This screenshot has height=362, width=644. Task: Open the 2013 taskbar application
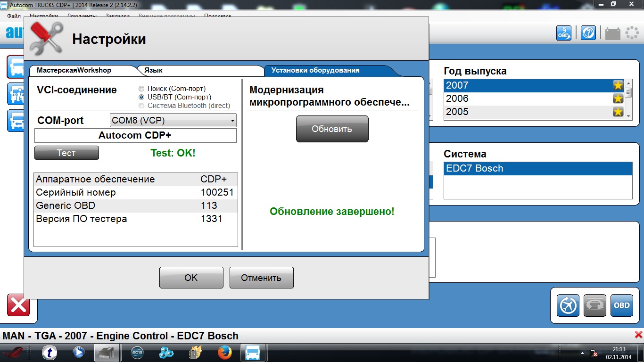(x=137, y=352)
